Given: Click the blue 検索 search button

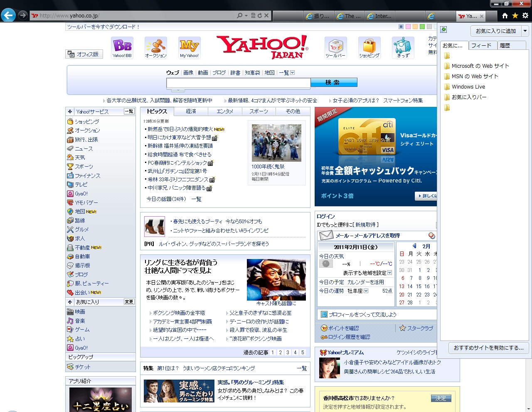Looking at the screenshot, I should click(334, 82).
